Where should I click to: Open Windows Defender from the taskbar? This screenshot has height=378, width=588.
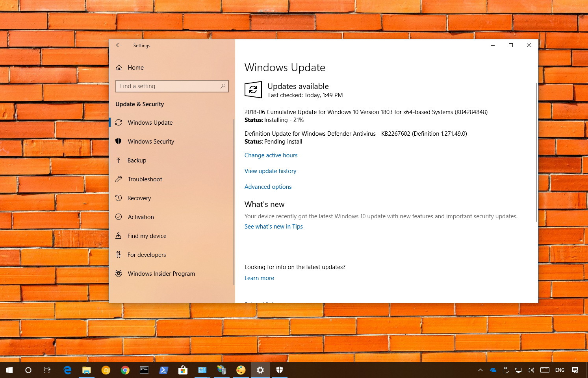click(x=279, y=370)
